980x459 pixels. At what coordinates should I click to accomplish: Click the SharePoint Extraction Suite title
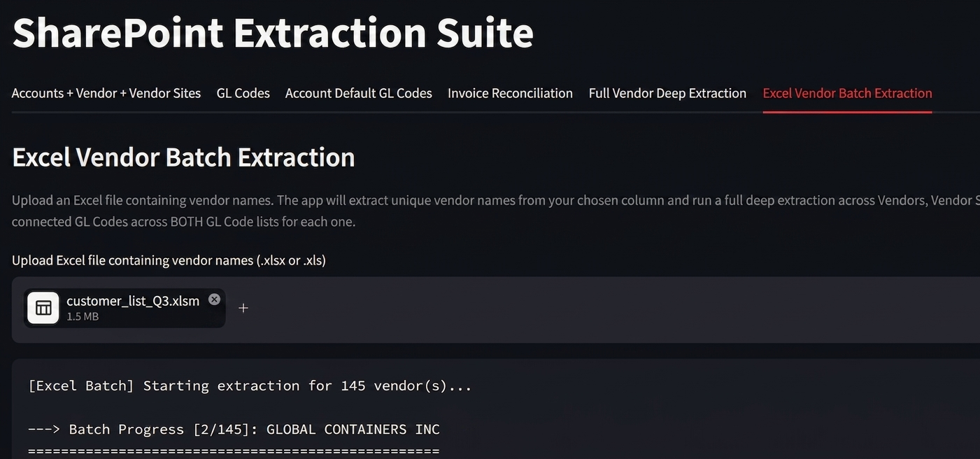273,33
